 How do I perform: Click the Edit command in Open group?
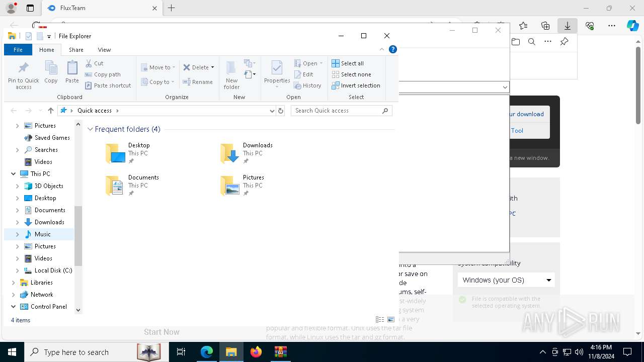coord(304,74)
